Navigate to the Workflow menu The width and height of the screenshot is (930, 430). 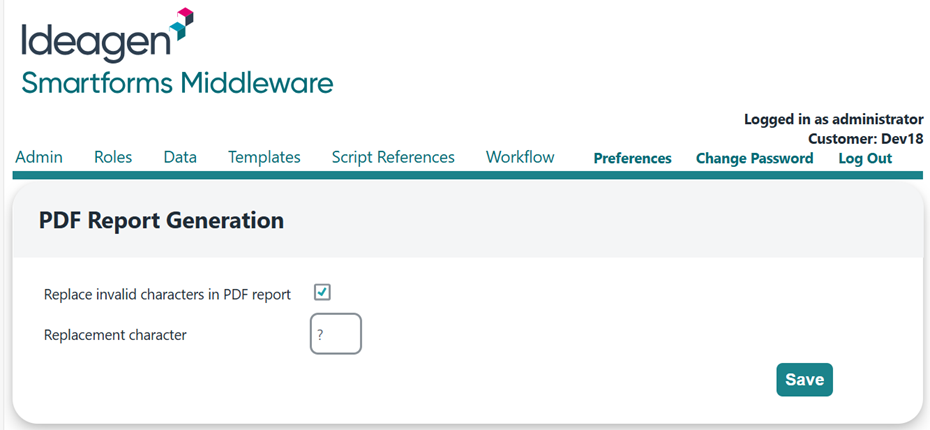(520, 157)
